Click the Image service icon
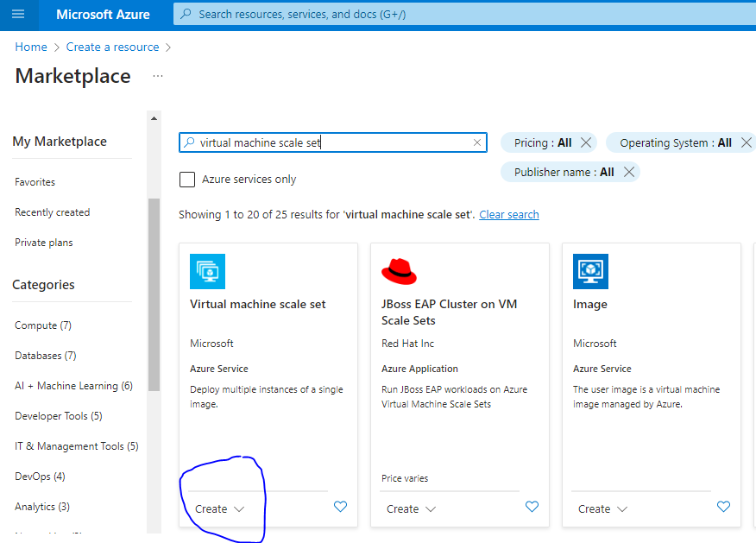 (590, 271)
